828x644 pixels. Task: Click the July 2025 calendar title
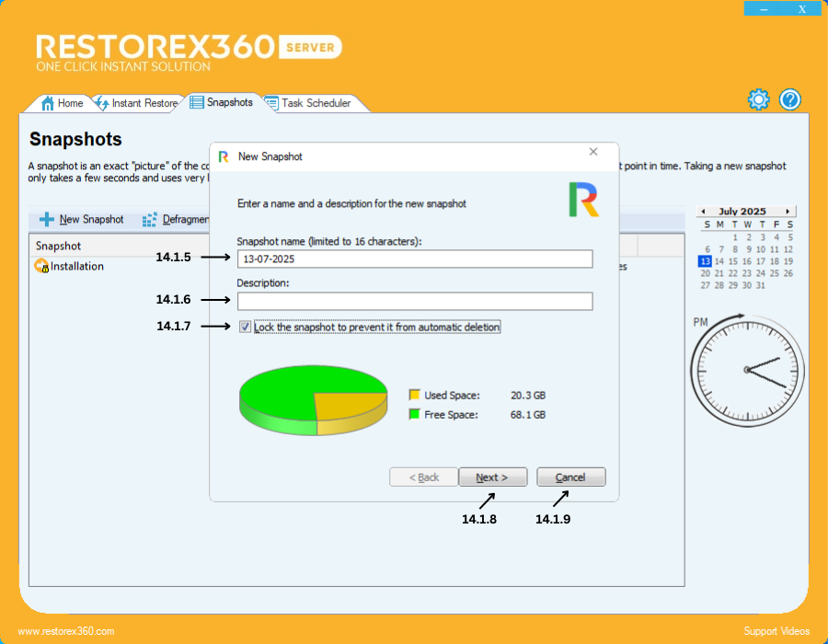(742, 212)
